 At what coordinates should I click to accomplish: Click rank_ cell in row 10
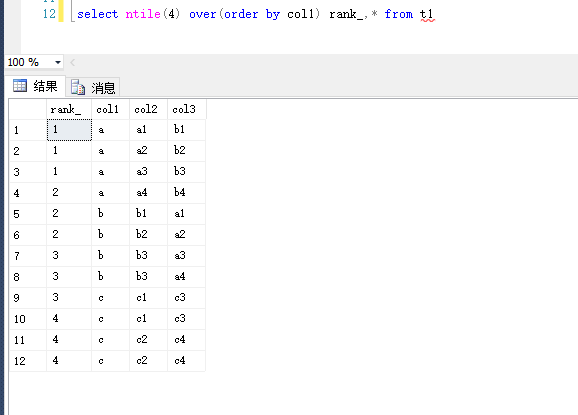69,319
